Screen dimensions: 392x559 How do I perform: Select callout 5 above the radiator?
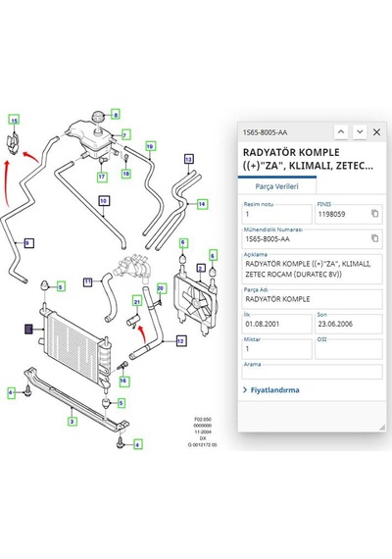pos(61,286)
